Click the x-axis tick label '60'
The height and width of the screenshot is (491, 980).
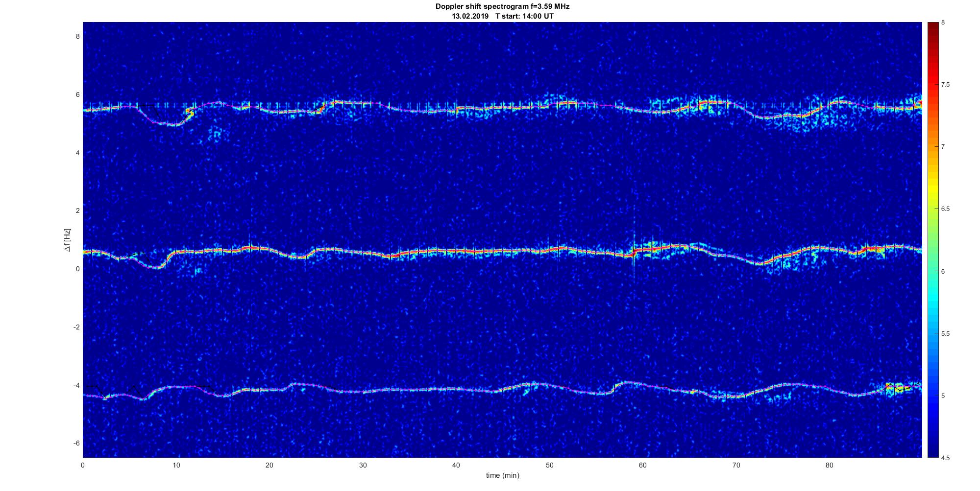point(643,465)
